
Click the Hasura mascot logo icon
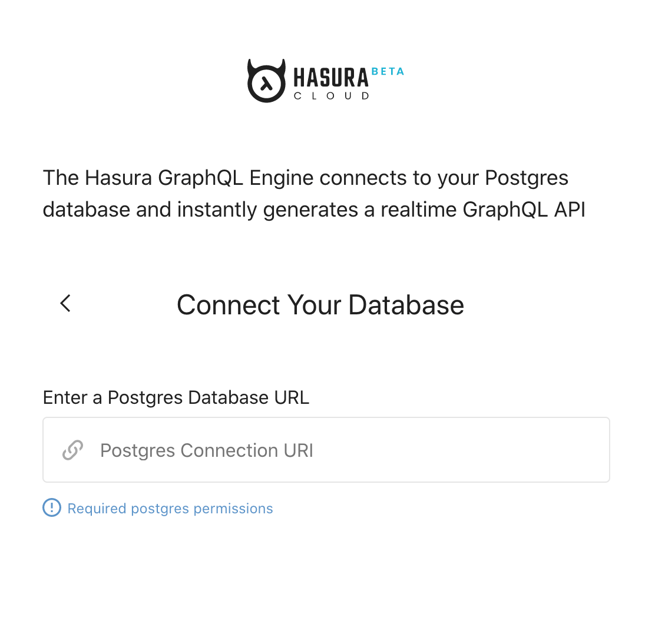point(266,81)
